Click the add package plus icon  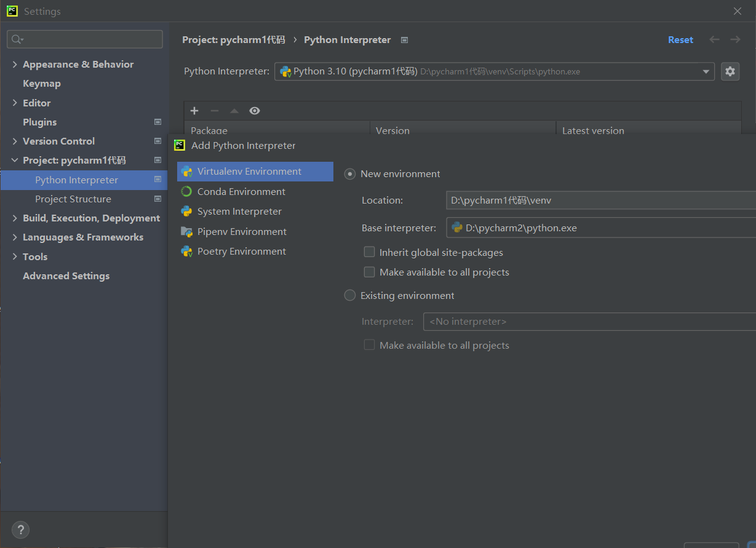[194, 111]
